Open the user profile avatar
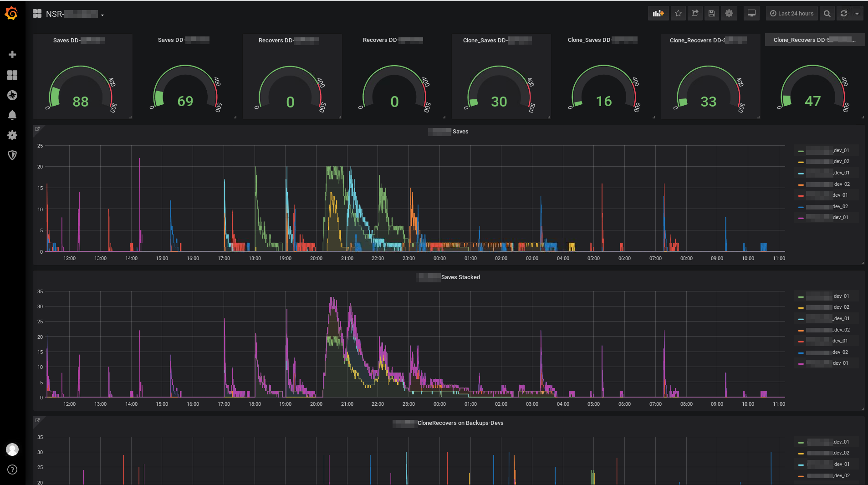868x485 pixels. click(12, 449)
